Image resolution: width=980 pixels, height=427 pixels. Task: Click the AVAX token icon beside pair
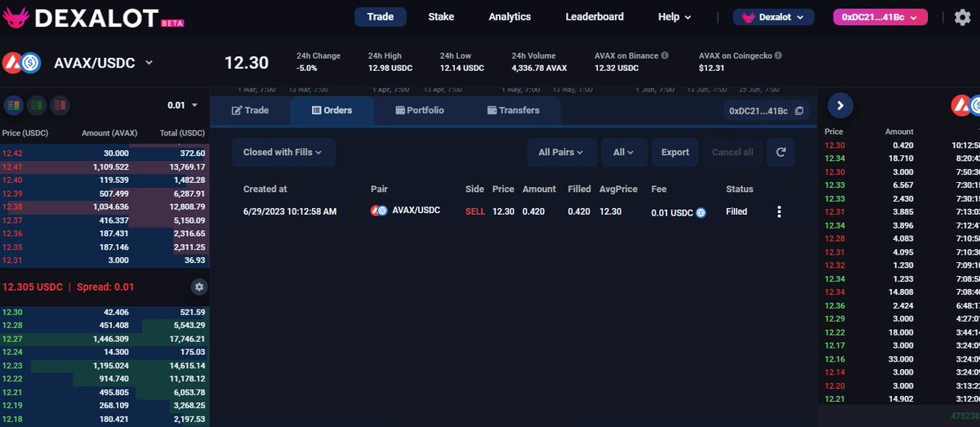(x=11, y=63)
